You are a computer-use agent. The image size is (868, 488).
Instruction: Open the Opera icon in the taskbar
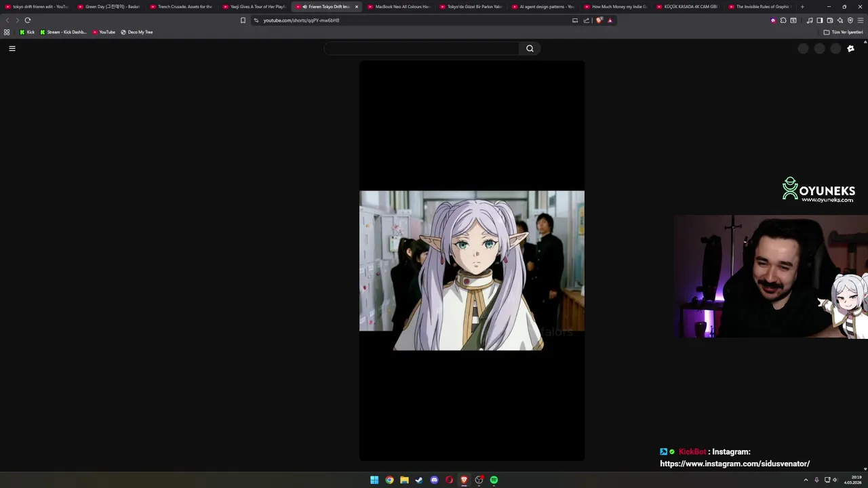point(449,480)
